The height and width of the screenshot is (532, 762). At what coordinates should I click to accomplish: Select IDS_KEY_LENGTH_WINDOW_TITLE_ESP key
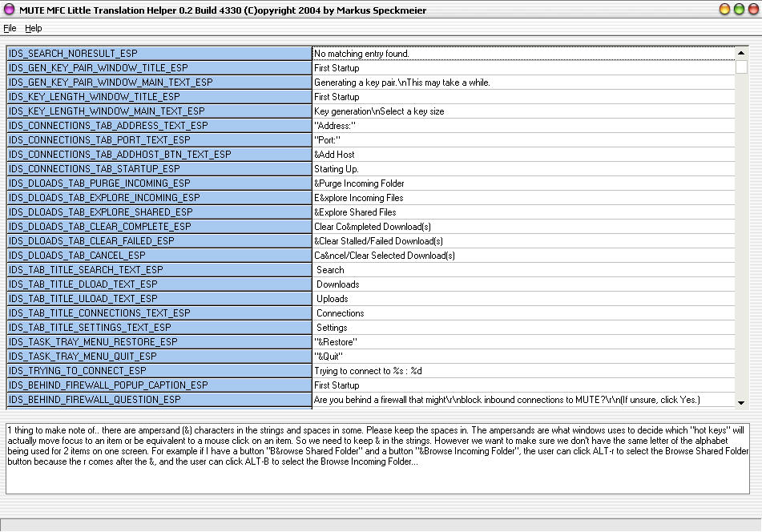[159, 97]
